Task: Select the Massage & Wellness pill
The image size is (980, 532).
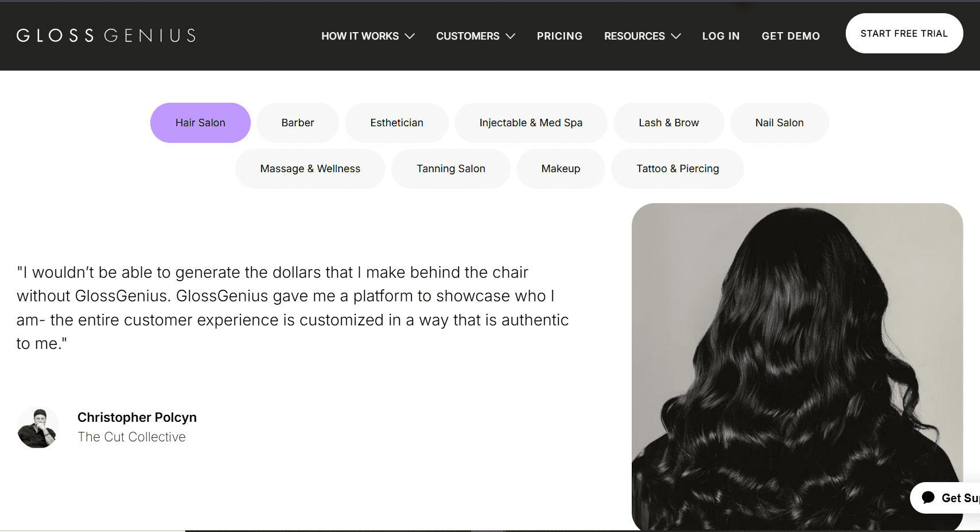Action: click(x=310, y=169)
